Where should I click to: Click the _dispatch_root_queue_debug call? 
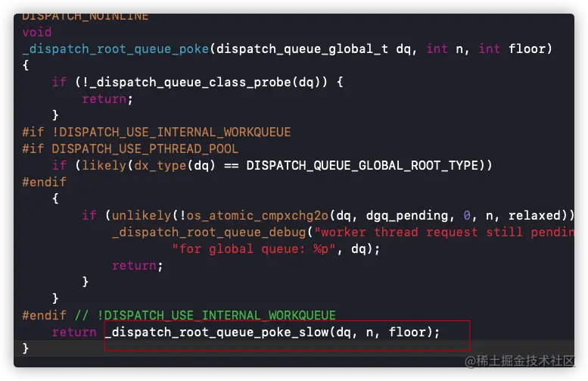209,232
